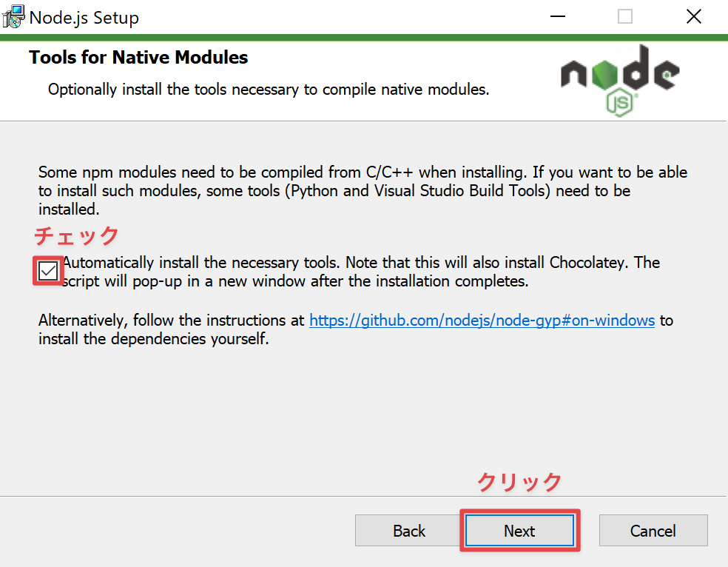The width and height of the screenshot is (728, 567).
Task: Click the red 'チェック' annotation label
Action: (77, 236)
